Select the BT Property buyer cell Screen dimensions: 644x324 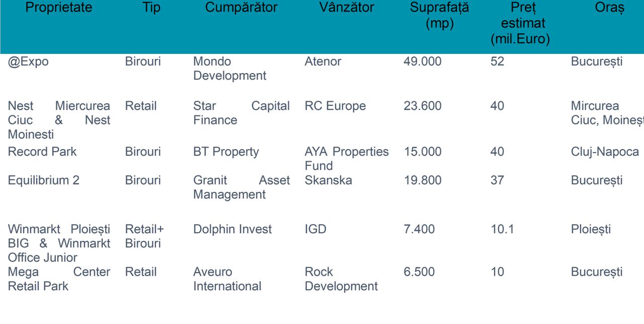click(x=226, y=152)
